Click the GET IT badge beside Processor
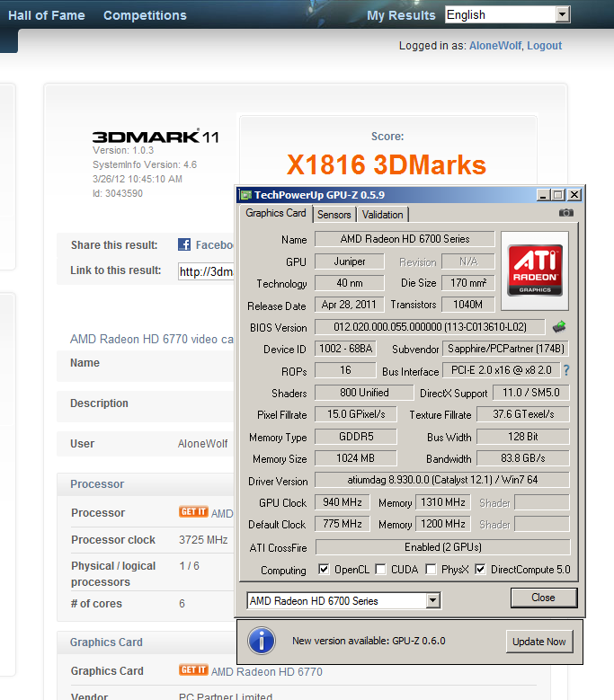The width and height of the screenshot is (614, 700). coord(193,511)
